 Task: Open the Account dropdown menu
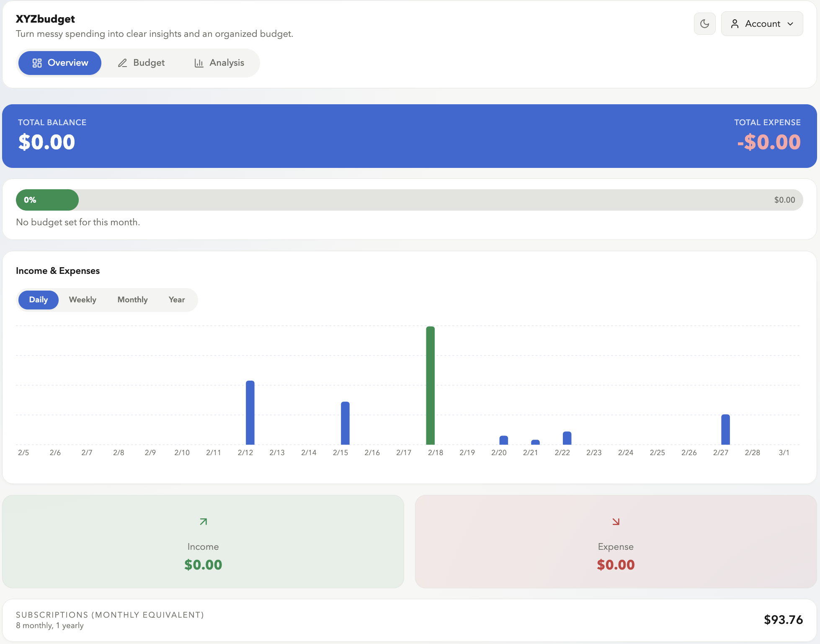(762, 24)
